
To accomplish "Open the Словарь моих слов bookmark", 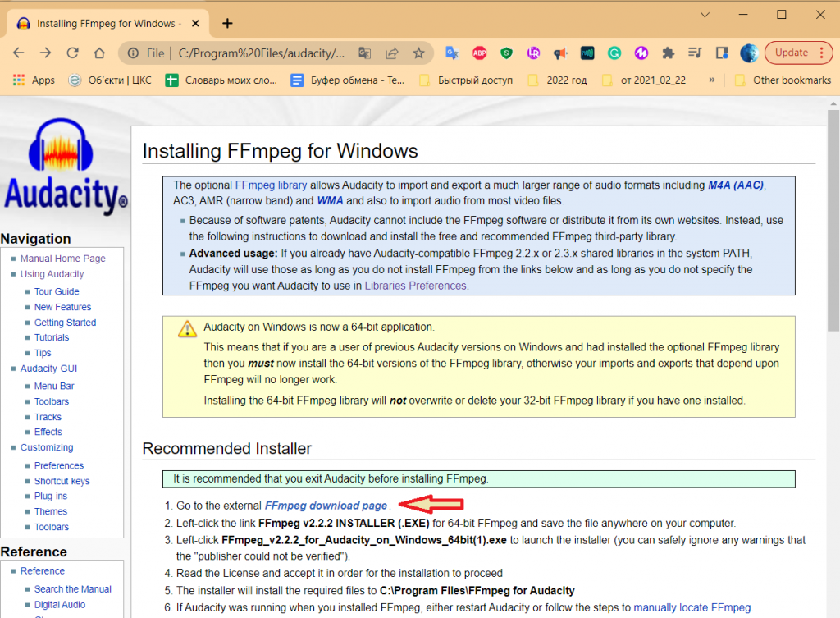I will [221, 80].
